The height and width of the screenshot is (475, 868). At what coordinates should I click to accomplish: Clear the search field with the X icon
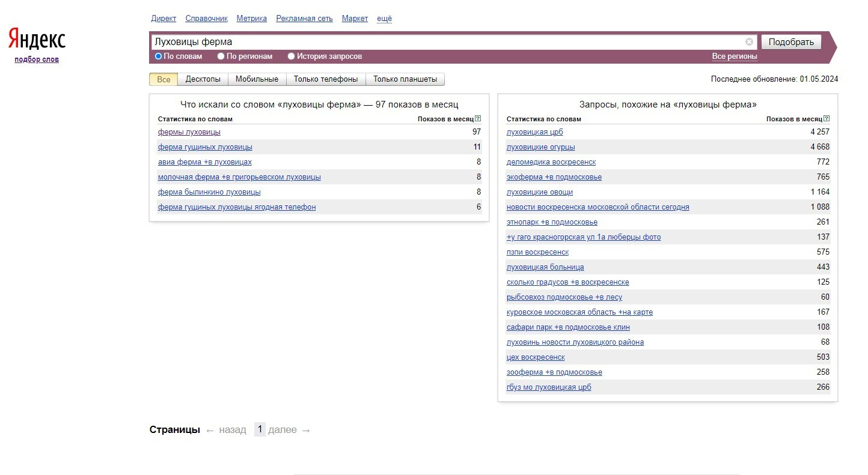[x=749, y=42]
